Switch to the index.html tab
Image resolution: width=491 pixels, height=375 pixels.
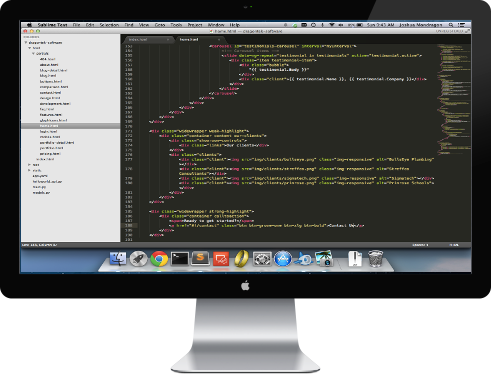click(x=148, y=39)
